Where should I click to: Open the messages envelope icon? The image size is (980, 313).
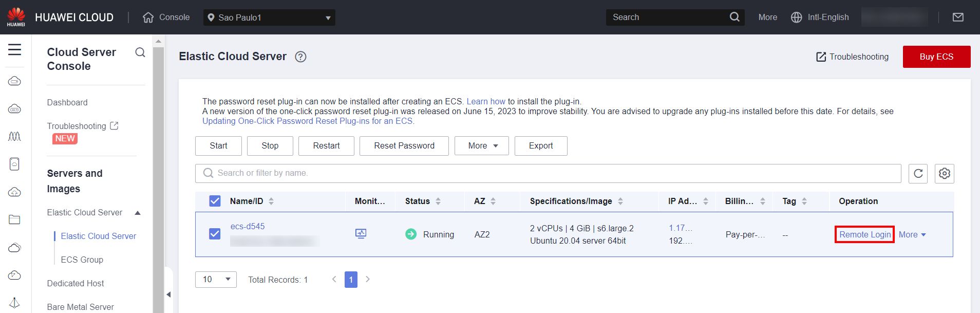[958, 17]
